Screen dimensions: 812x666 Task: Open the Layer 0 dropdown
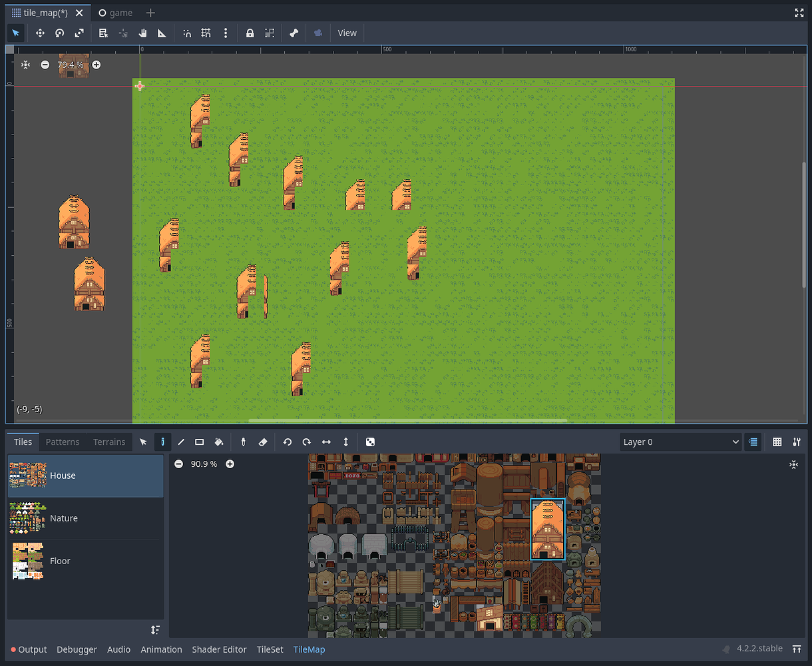[x=680, y=442]
